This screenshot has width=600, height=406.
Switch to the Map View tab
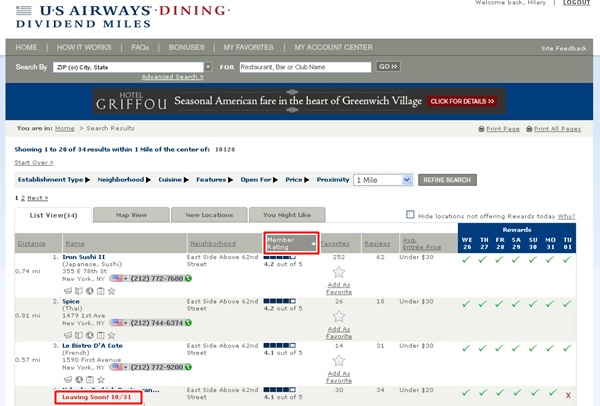[131, 215]
